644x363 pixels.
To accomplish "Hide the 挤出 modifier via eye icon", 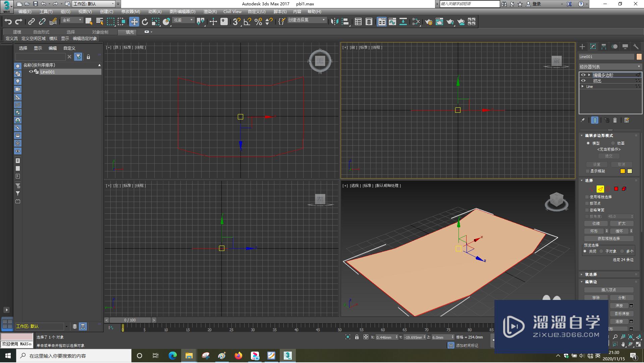I will [583, 81].
